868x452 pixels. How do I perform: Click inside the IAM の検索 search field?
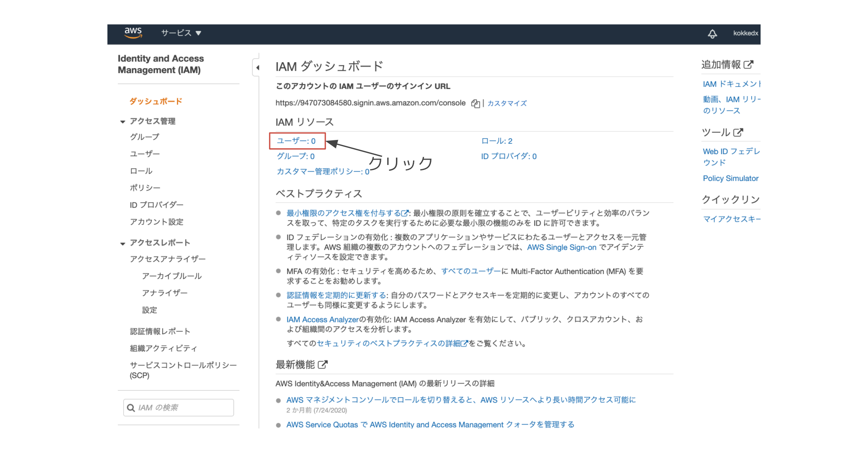coord(180,407)
